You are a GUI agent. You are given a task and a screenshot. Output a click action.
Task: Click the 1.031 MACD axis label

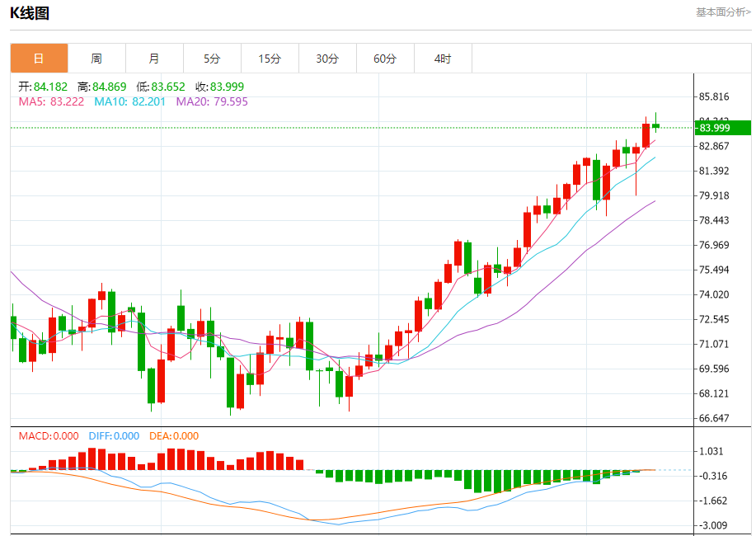tap(711, 452)
